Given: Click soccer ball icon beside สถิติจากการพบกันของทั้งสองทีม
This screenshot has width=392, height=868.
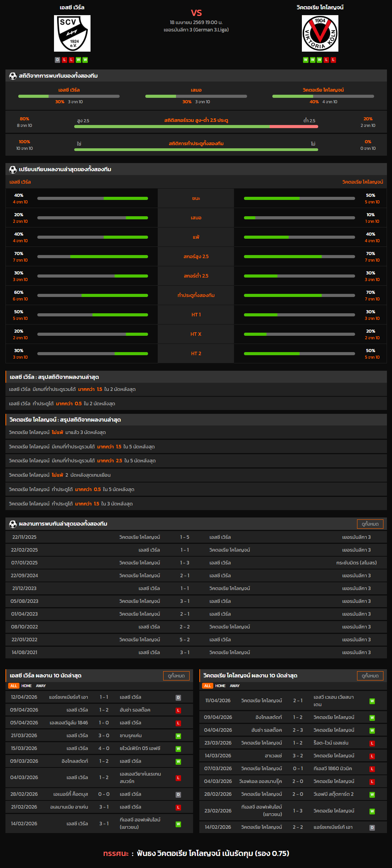Looking at the screenshot, I should 13,76.
